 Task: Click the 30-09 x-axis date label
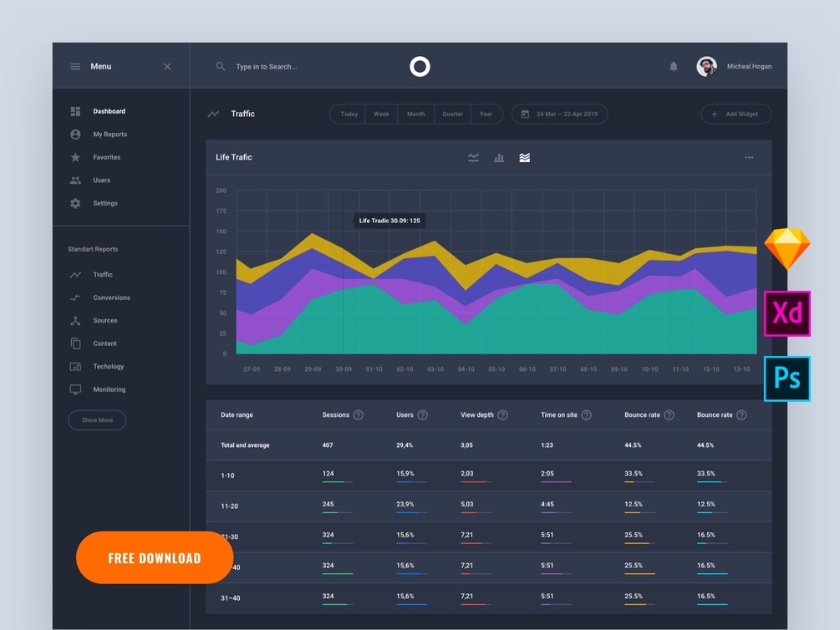tap(344, 369)
